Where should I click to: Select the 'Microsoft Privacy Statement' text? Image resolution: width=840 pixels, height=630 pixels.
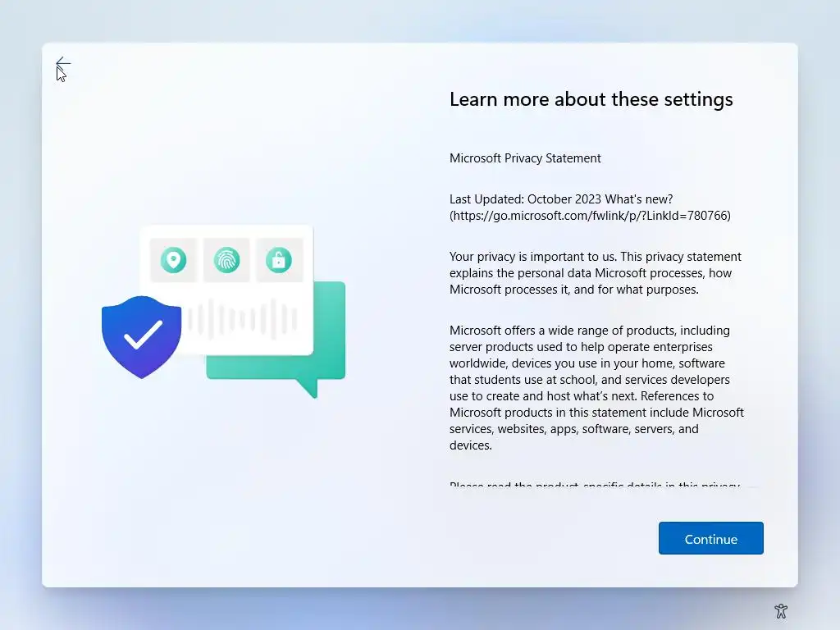click(x=525, y=158)
